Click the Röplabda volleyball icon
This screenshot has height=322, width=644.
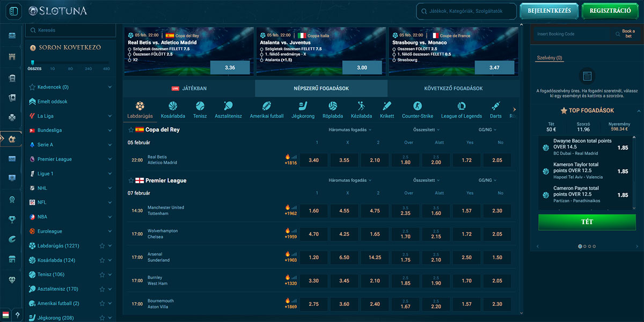point(333,106)
